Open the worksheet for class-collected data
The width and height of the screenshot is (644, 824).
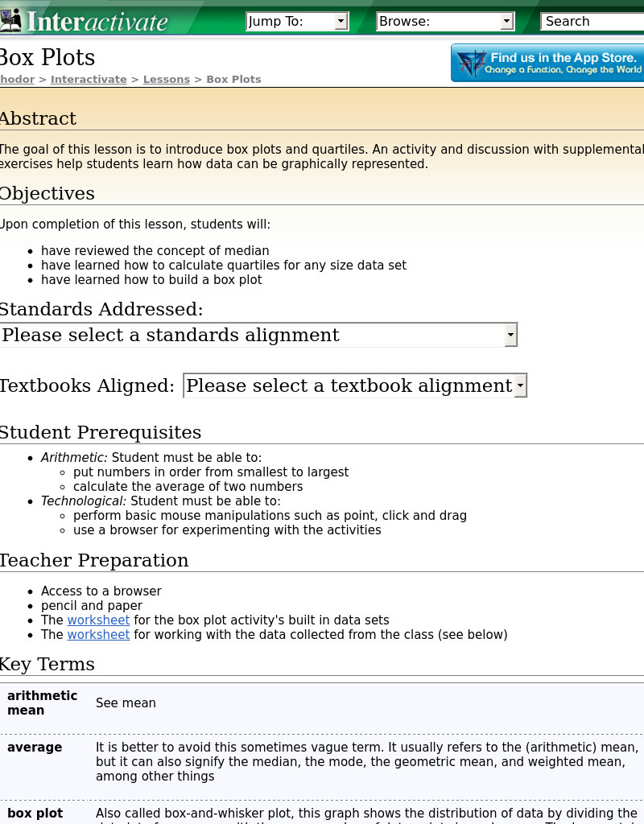tap(98, 635)
